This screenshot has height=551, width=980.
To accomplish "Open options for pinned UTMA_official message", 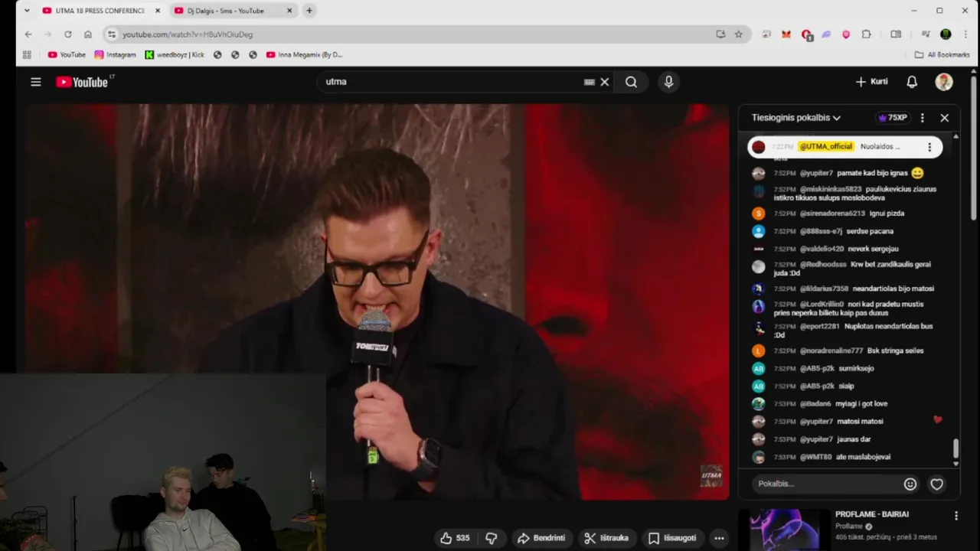I will coord(929,147).
